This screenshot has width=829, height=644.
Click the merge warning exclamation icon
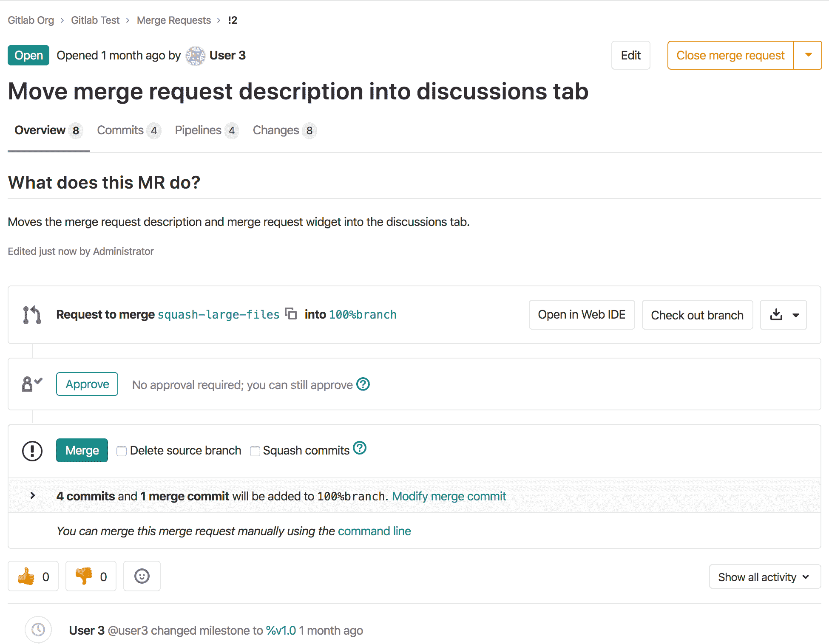coord(32,450)
